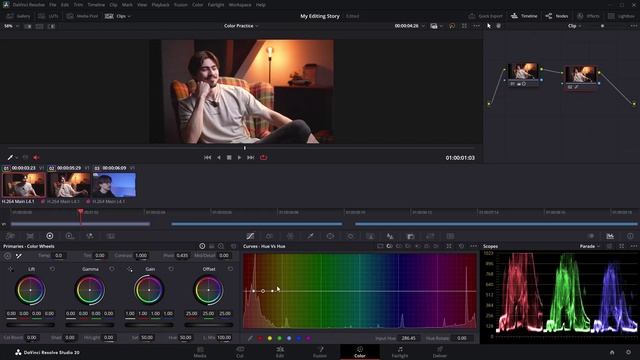Viewport: 640px width, 360px height.
Task: Click the enhanced viewer expand icon
Action: pos(464,26)
